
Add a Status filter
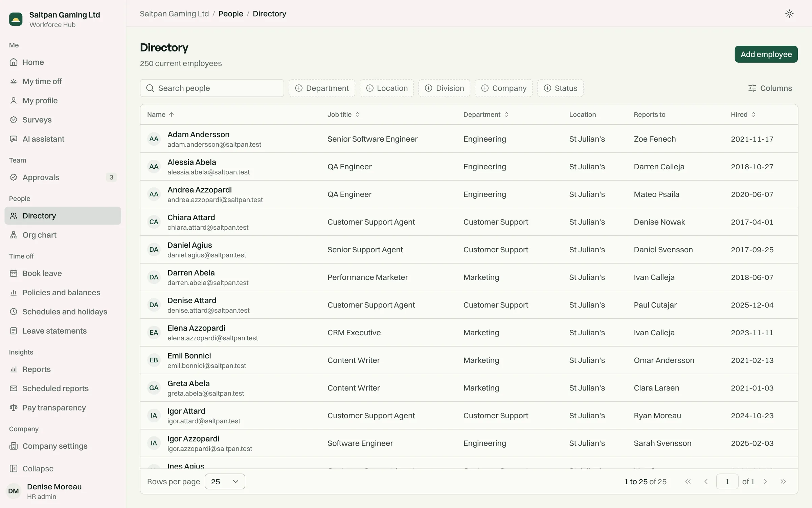(x=560, y=88)
